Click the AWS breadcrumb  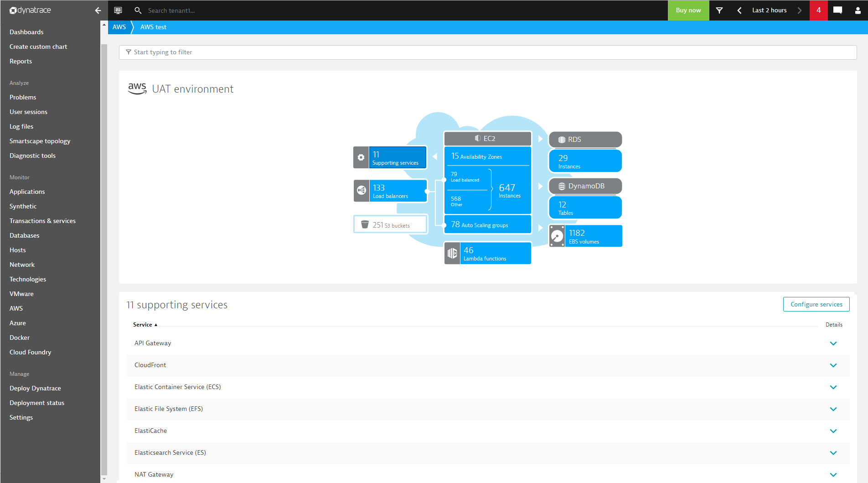(x=119, y=27)
